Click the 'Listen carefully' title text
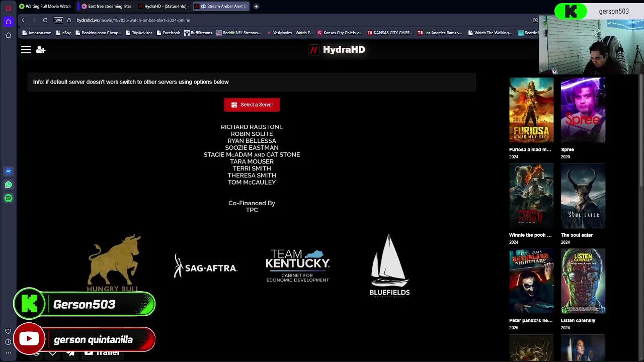Screen dimensions: 644x362 pos(578,321)
